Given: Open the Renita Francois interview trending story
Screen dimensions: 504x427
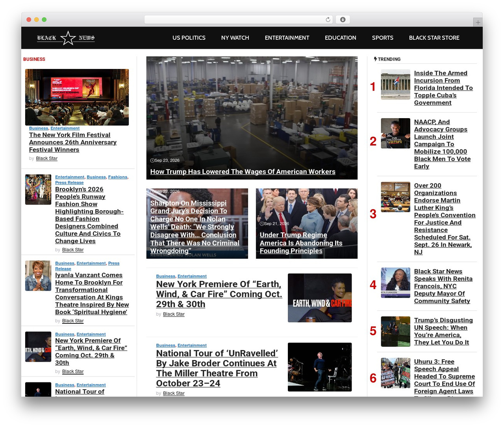Looking at the screenshot, I should pyautogui.click(x=443, y=286).
